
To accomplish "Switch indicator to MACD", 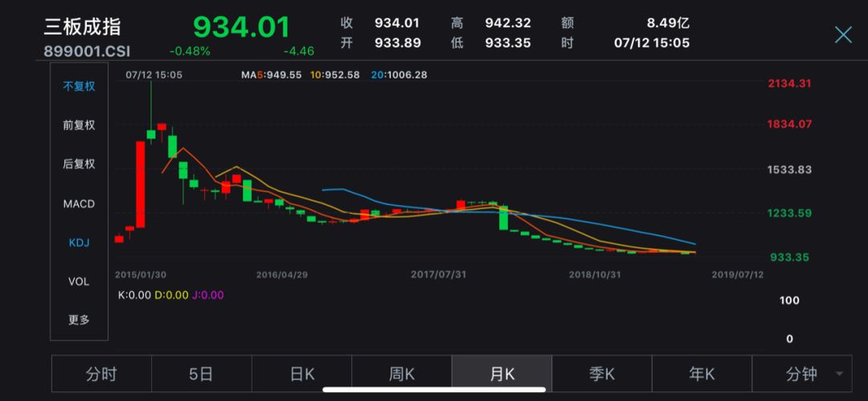I will pos(79,204).
